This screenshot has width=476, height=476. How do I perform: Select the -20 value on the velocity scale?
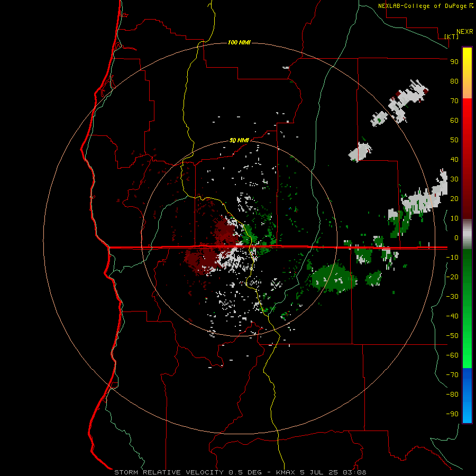[x=452, y=277]
